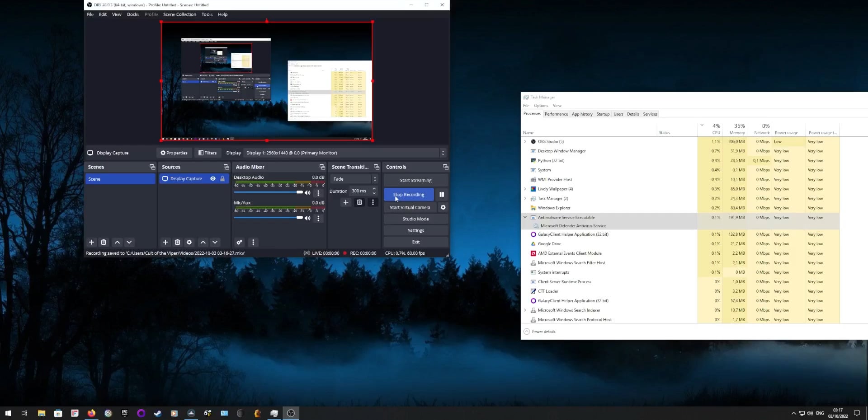Open advanced audio properties gear icon

pyautogui.click(x=239, y=243)
